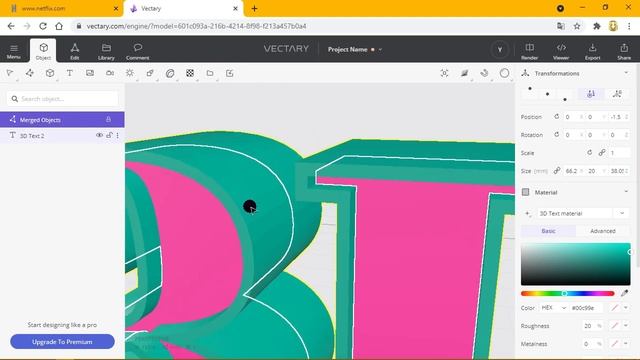640x360 pixels.
Task: Select 3D Text 2 in object list
Action: tap(62, 136)
